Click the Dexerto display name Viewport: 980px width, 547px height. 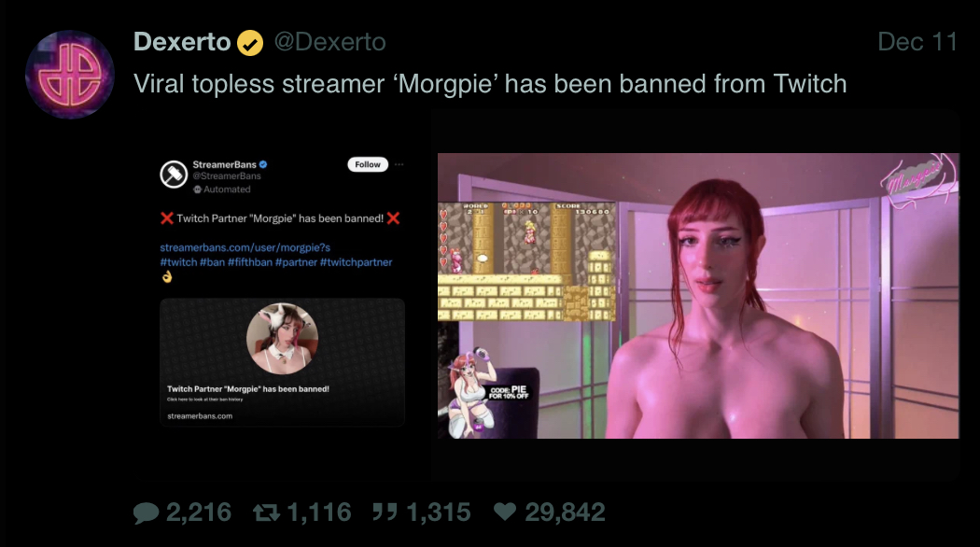182,42
